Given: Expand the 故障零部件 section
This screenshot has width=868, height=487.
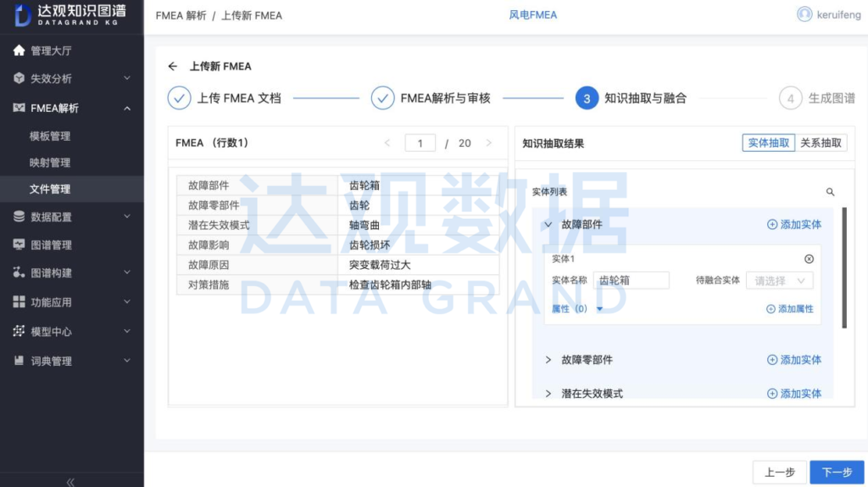Looking at the screenshot, I should 548,360.
